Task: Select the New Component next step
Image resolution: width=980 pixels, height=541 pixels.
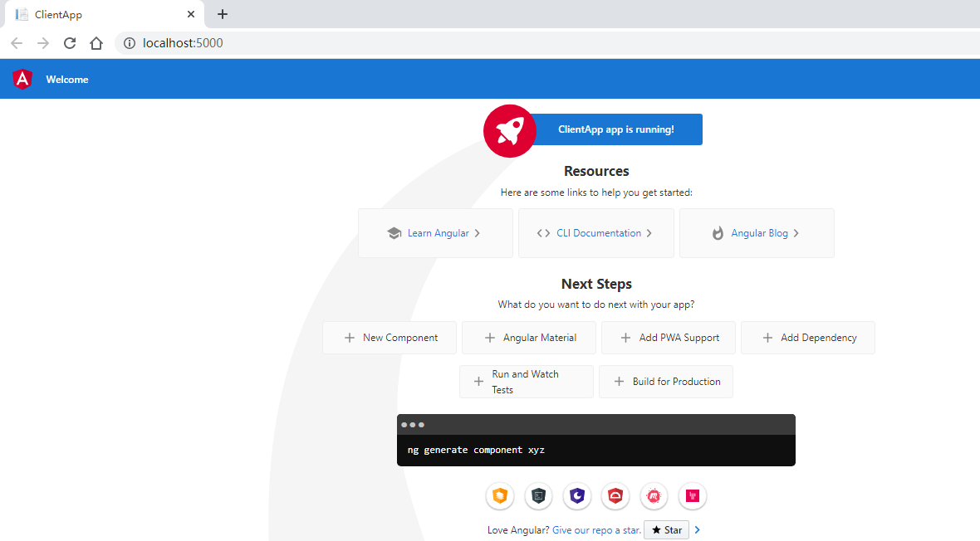Action: (x=390, y=338)
